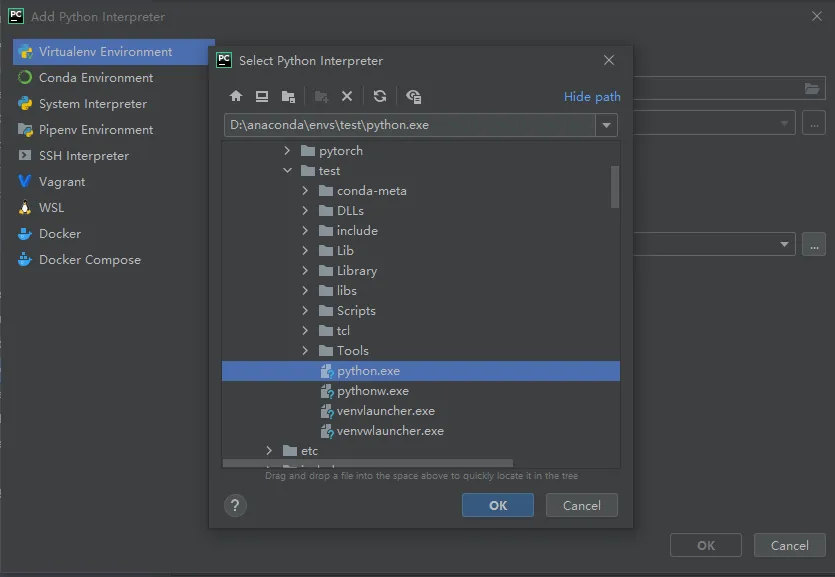835x577 pixels.
Task: Click the horizontal scrollbar of file tree
Action: click(368, 463)
